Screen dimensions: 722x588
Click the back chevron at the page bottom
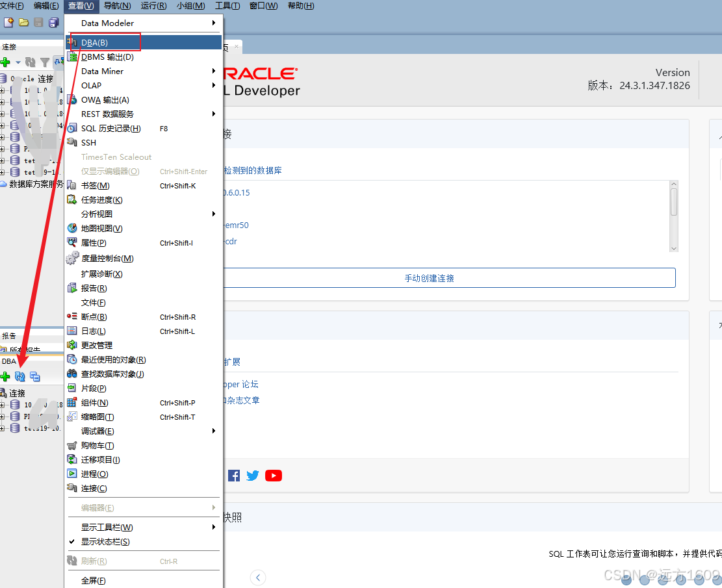point(257,577)
